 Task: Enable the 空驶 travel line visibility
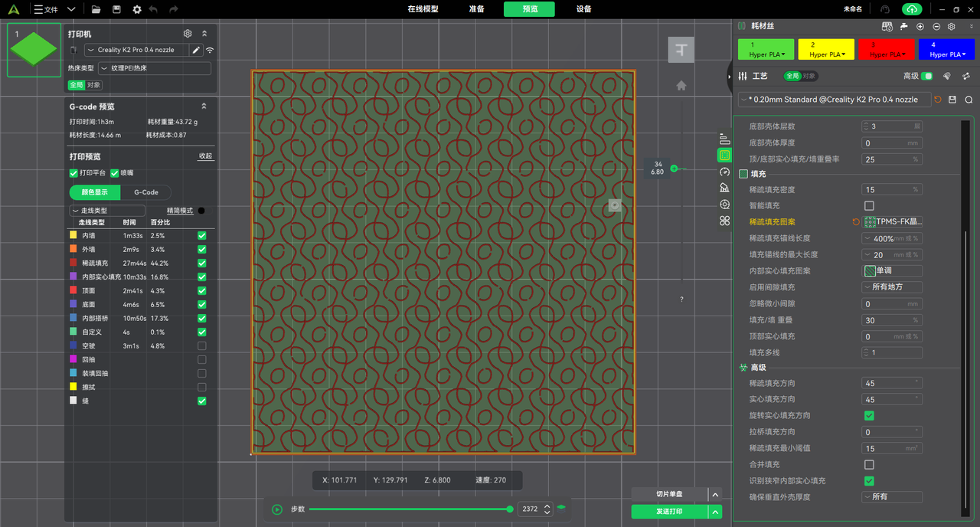[x=202, y=346]
